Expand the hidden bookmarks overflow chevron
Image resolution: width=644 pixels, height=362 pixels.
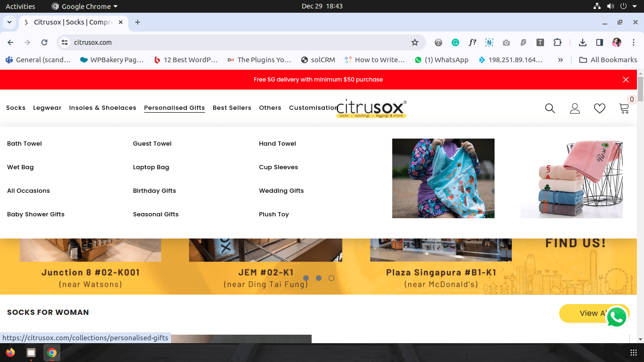point(560,60)
